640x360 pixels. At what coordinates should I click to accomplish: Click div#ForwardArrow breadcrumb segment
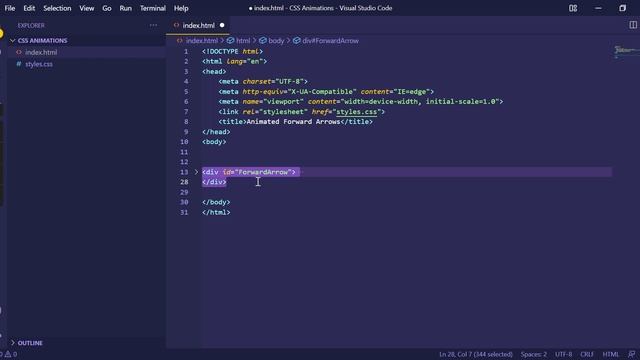(331, 41)
